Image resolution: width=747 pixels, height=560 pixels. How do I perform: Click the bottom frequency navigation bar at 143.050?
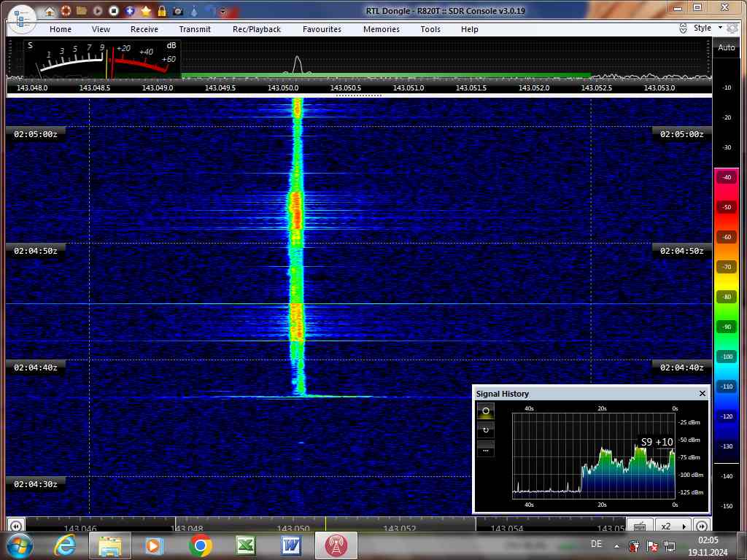293,528
